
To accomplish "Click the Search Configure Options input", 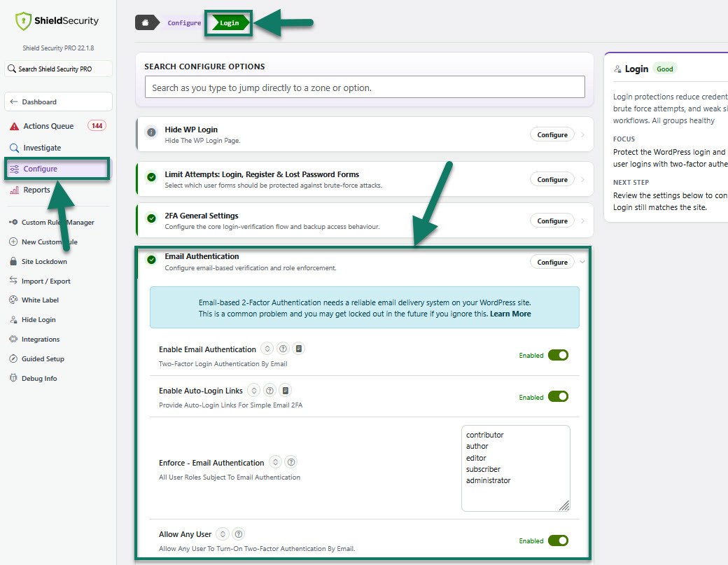I will click(x=365, y=88).
